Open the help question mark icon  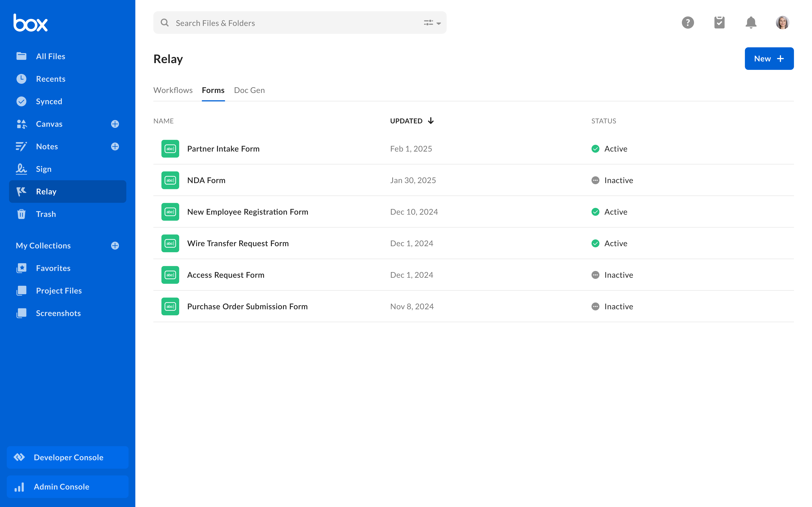point(688,23)
